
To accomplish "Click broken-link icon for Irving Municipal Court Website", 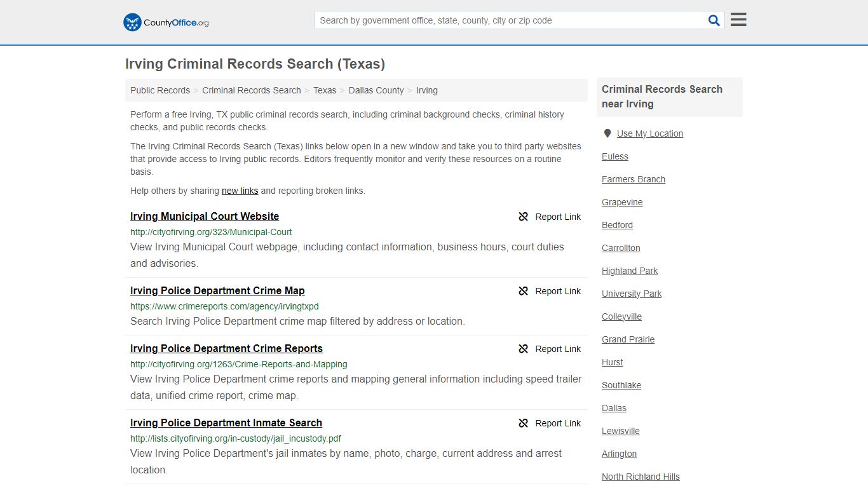I will click(524, 217).
